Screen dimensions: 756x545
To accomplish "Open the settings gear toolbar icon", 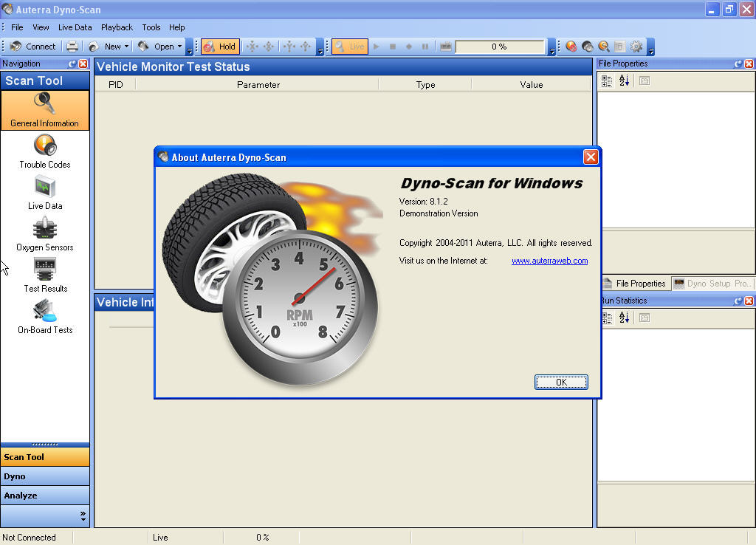I will pyautogui.click(x=636, y=46).
